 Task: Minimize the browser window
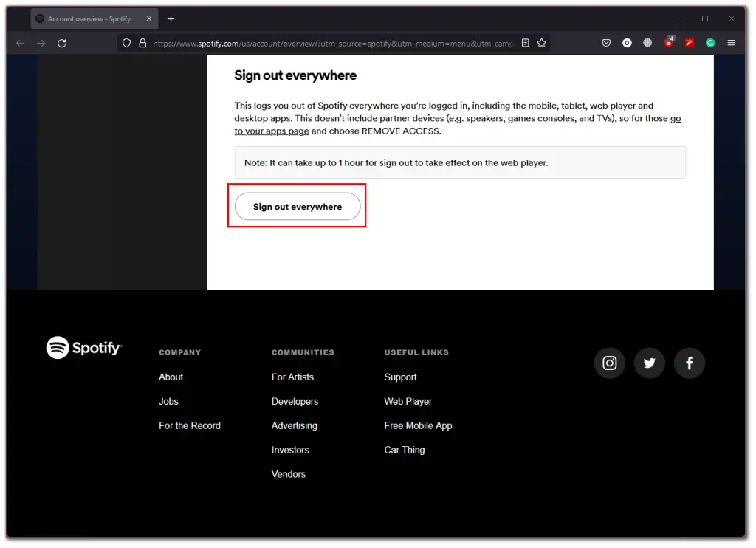679,18
